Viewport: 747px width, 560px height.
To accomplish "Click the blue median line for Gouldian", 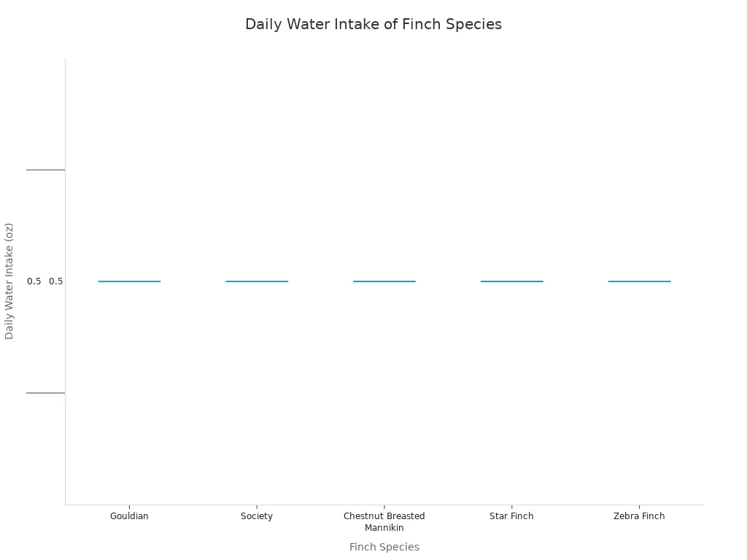I will coord(129,281).
